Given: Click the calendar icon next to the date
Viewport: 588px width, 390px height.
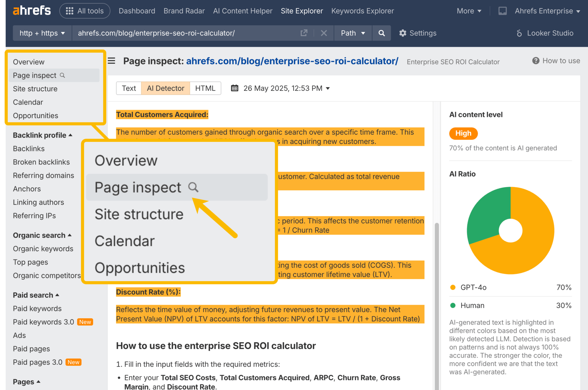Looking at the screenshot, I should pyautogui.click(x=234, y=88).
